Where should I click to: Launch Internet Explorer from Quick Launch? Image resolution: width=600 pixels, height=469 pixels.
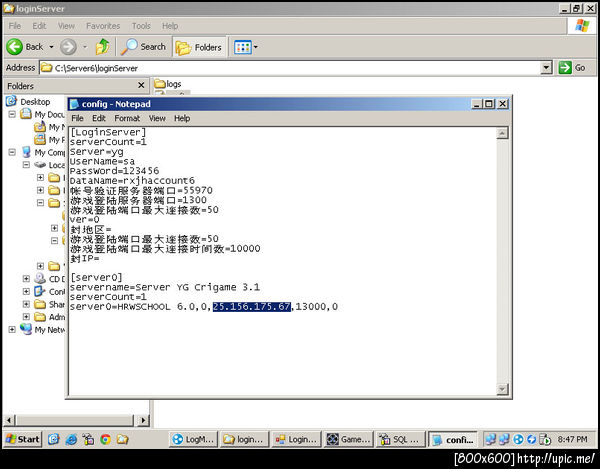tap(71, 440)
